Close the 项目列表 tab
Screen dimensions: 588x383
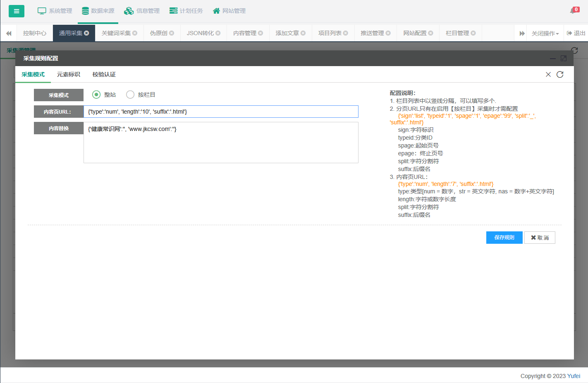[x=346, y=33]
